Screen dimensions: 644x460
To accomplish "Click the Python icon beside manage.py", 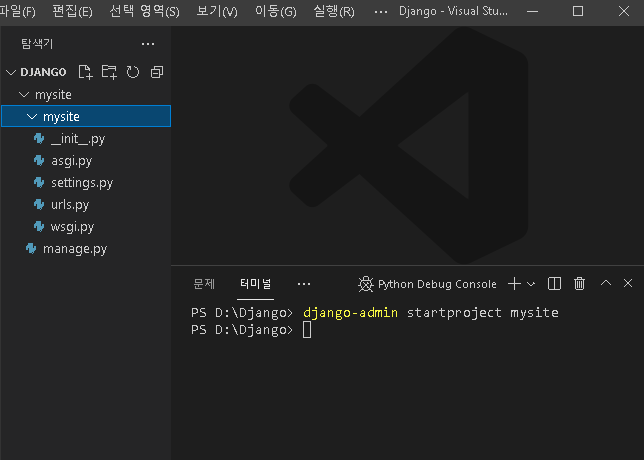I will click(x=31, y=248).
